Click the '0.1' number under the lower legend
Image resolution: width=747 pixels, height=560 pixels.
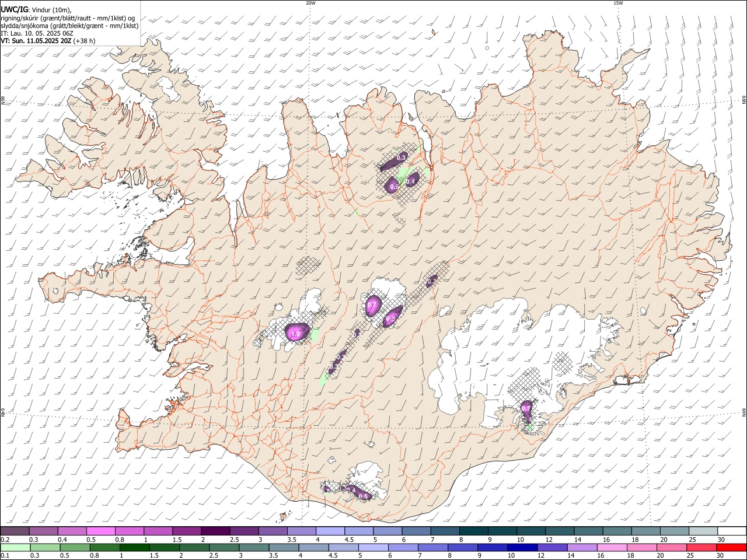[x=5, y=556]
